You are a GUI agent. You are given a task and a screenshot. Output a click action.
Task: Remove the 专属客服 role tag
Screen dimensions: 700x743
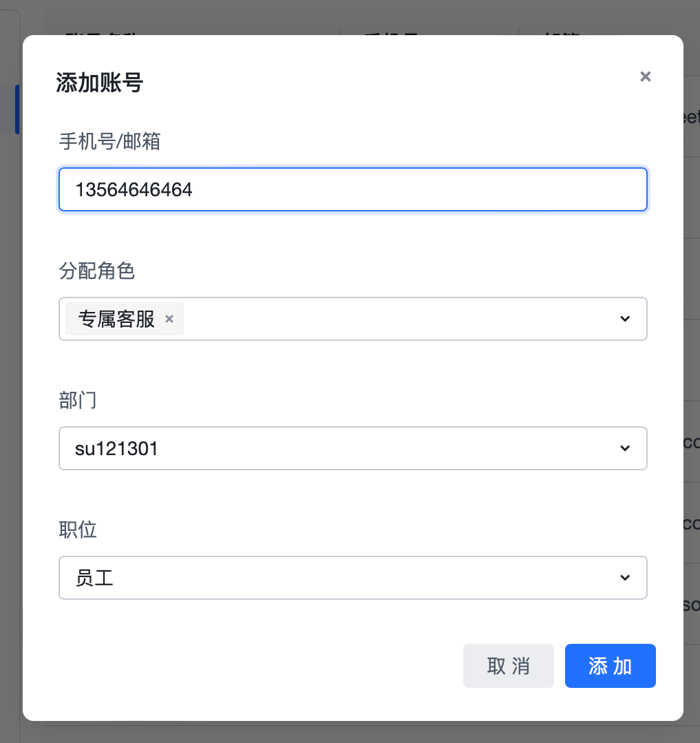tap(169, 319)
